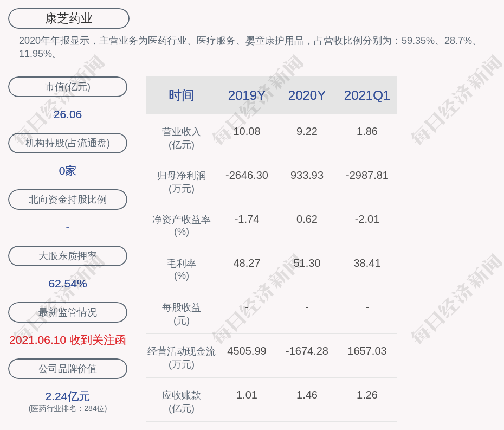This screenshot has height=430, width=504.
Task: Click the 2019Y column header
Action: click(x=247, y=95)
